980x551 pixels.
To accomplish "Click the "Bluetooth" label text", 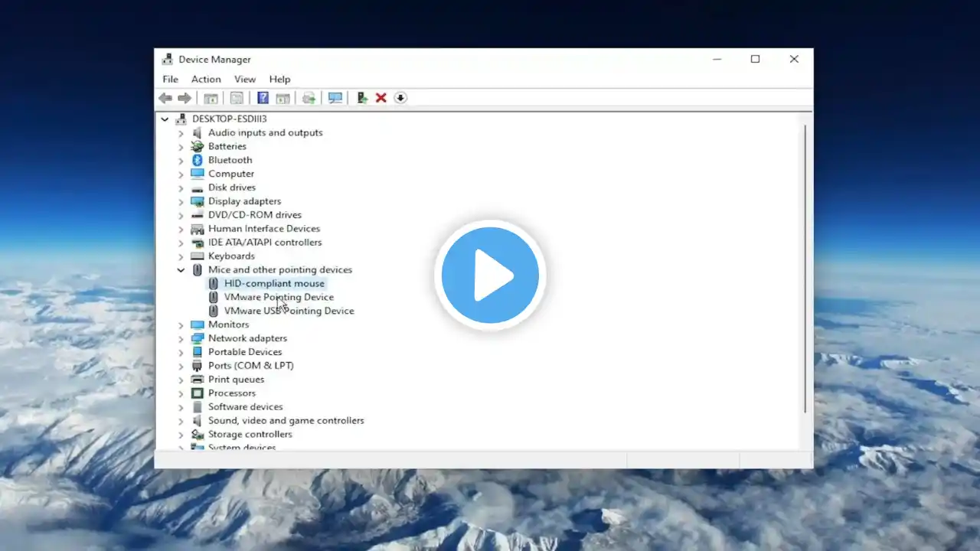I will click(x=230, y=161).
